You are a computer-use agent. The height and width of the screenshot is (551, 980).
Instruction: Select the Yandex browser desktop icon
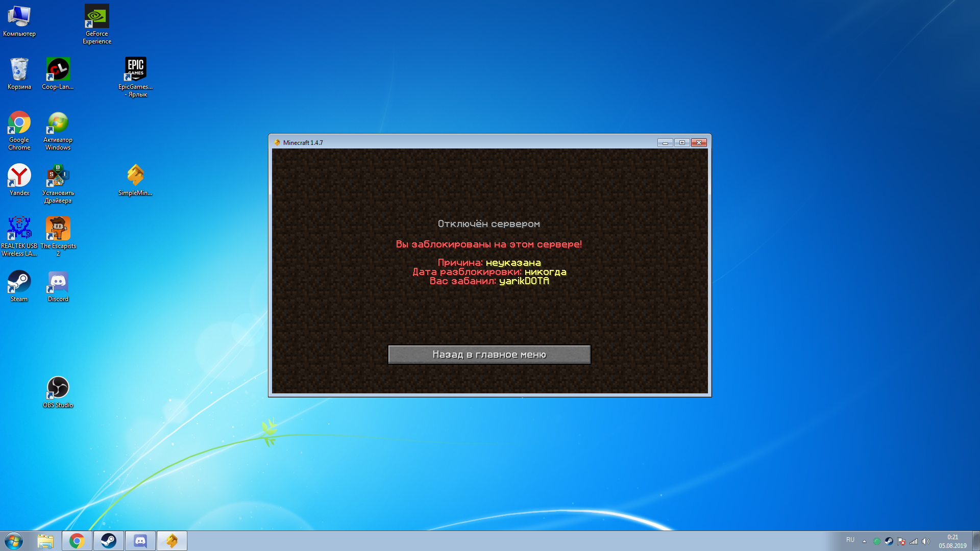coord(19,180)
